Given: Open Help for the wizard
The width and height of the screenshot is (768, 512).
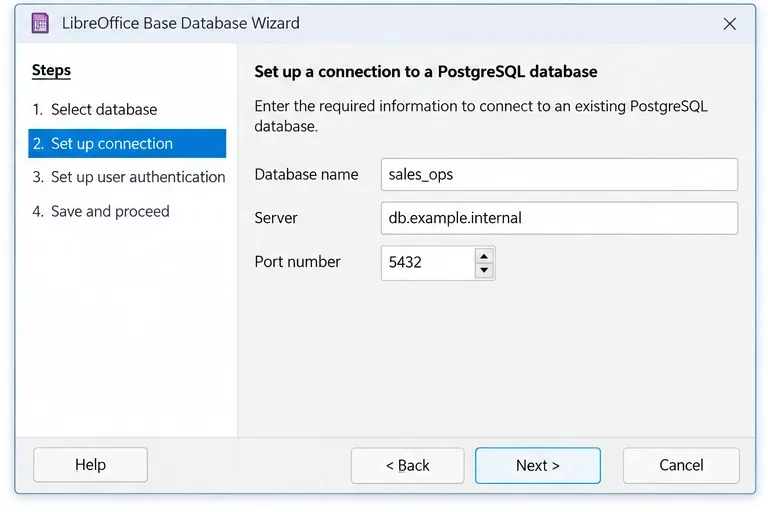Looking at the screenshot, I should (90, 464).
